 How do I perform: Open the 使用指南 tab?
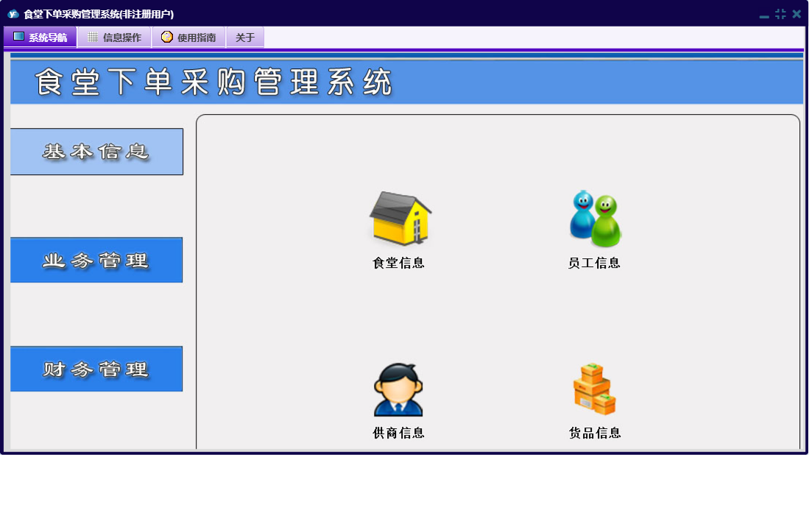pyautogui.click(x=189, y=37)
